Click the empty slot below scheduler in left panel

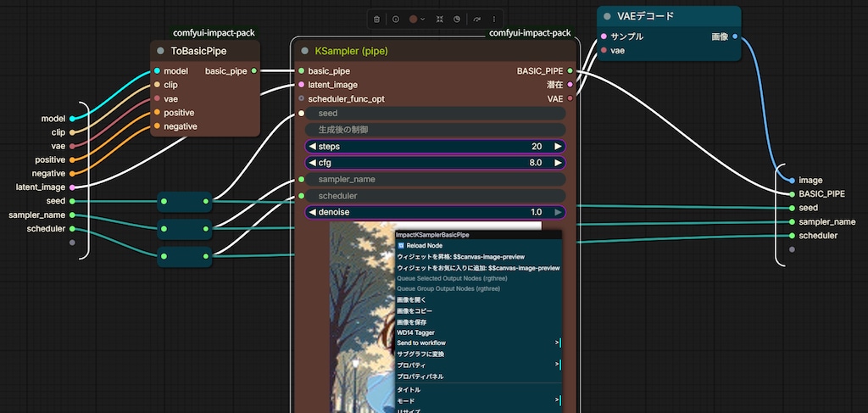coord(72,243)
